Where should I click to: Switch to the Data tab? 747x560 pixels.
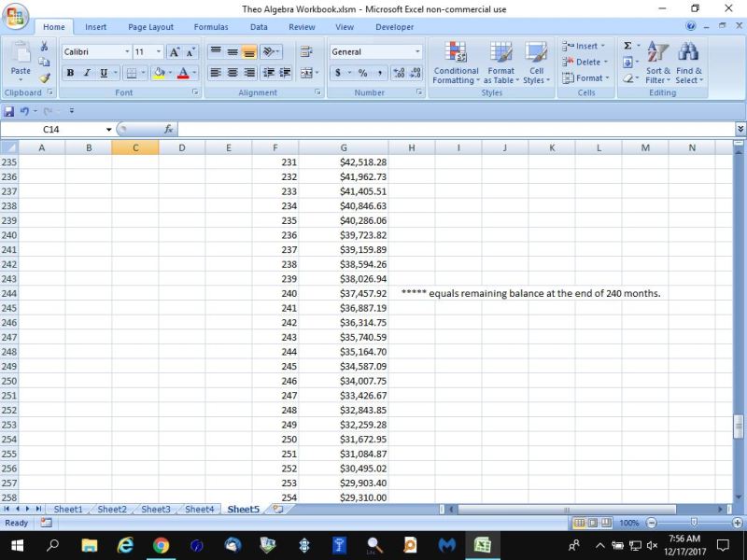pos(259,27)
